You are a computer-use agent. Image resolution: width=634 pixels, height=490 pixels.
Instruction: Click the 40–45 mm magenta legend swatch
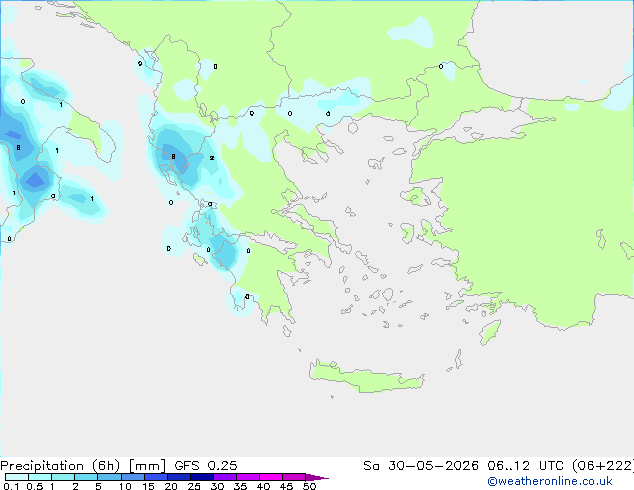click(x=271, y=477)
